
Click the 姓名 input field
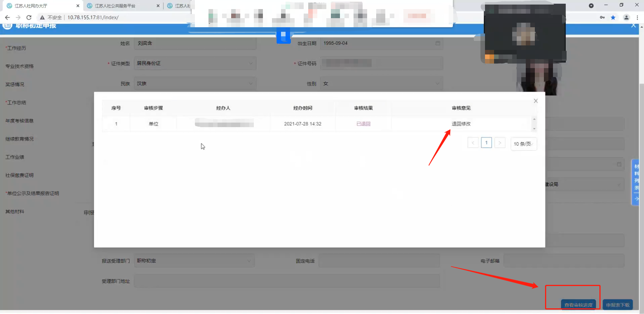coord(195,43)
